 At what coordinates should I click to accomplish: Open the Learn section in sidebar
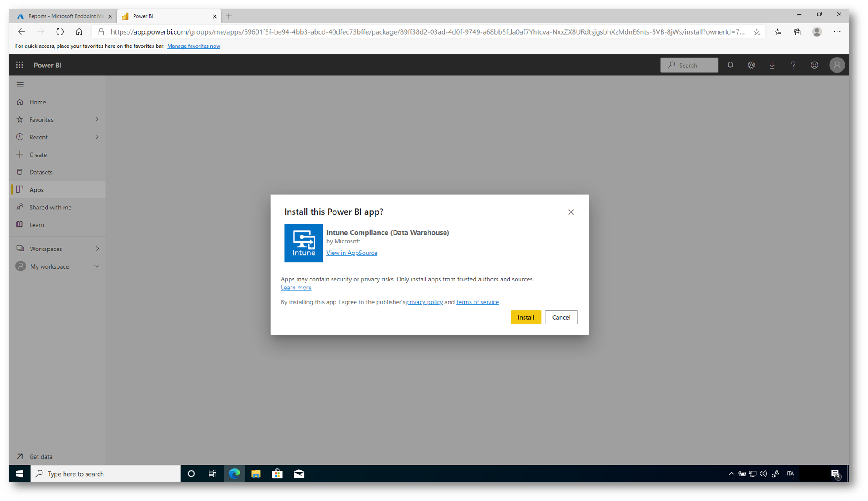pyautogui.click(x=57, y=225)
